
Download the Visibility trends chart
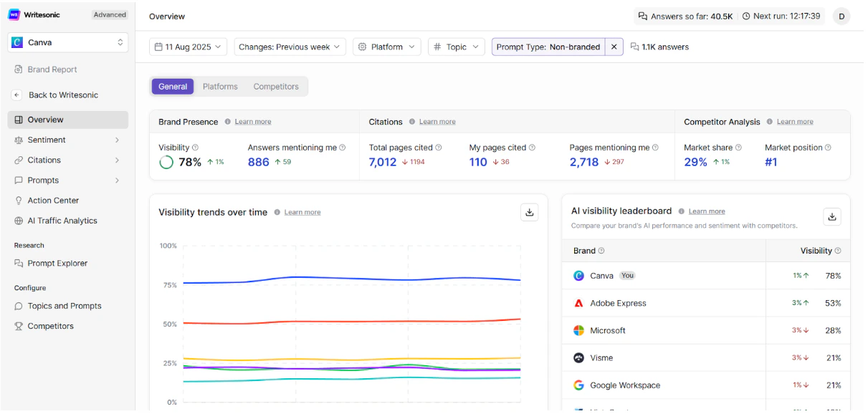[x=530, y=212]
